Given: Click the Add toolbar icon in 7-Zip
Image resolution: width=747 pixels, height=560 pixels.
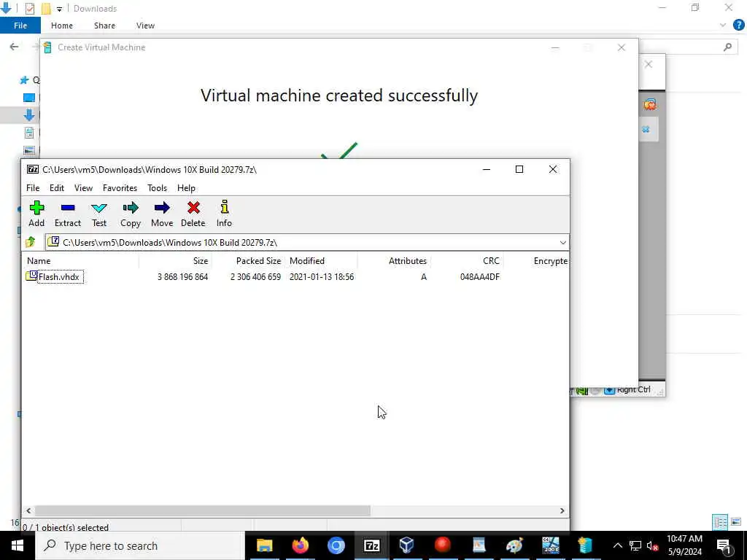Looking at the screenshot, I should 36,214.
